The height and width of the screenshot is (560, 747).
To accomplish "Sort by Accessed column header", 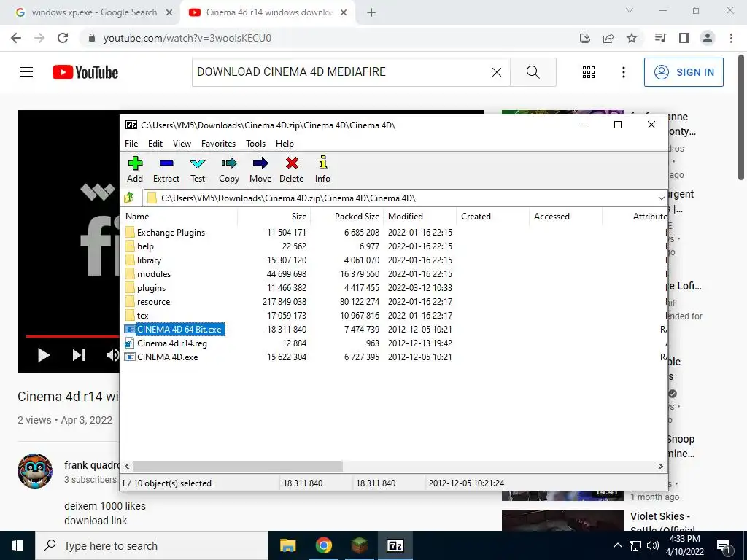I will point(565,216).
